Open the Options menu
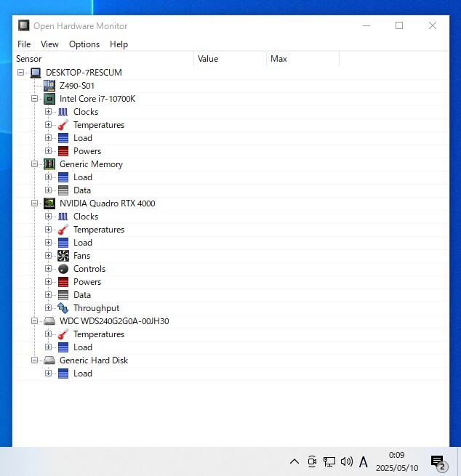 [84, 44]
